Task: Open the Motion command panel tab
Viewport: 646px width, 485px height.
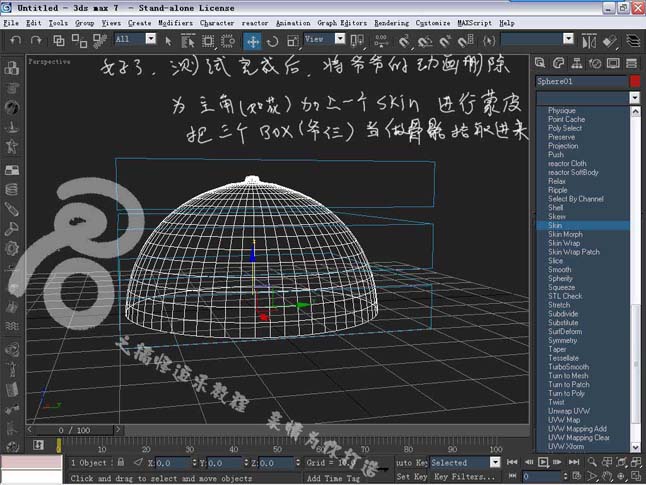Action: point(595,63)
